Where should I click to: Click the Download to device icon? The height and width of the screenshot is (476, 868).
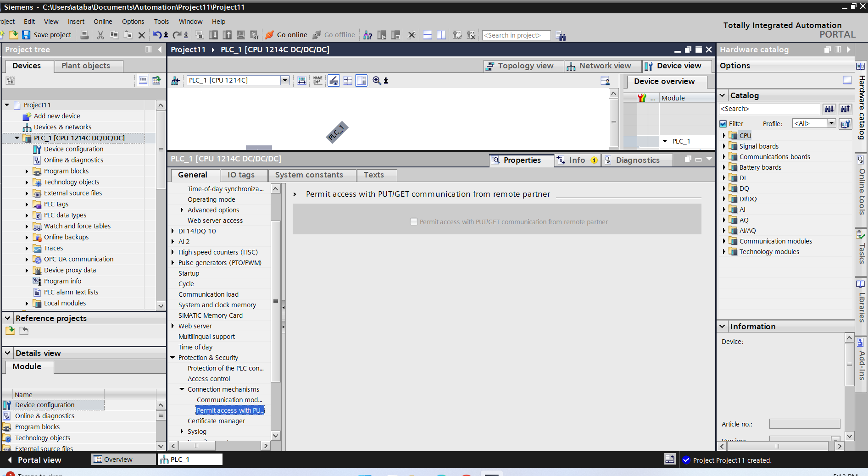213,35
